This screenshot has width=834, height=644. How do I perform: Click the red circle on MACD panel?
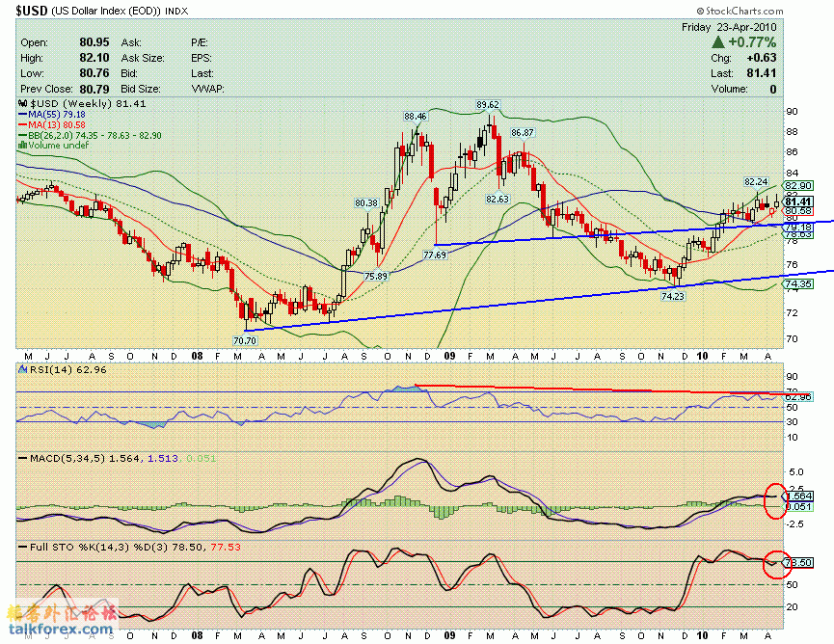tap(775, 498)
